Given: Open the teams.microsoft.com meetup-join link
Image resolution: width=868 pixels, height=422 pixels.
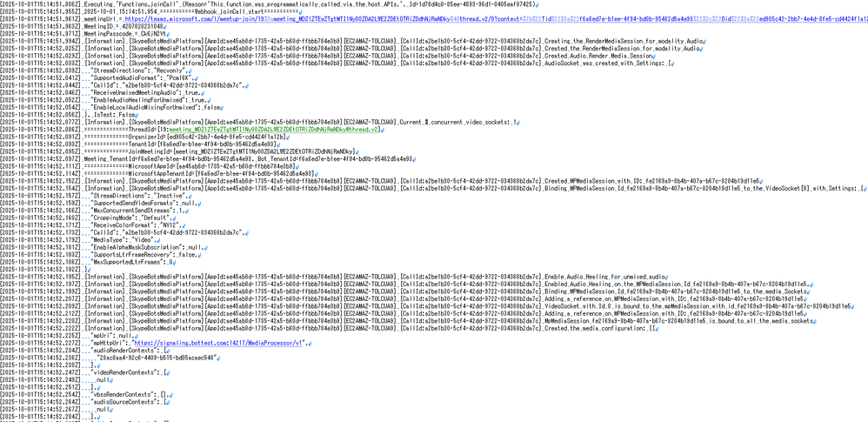Looking at the screenshot, I should point(497,18).
